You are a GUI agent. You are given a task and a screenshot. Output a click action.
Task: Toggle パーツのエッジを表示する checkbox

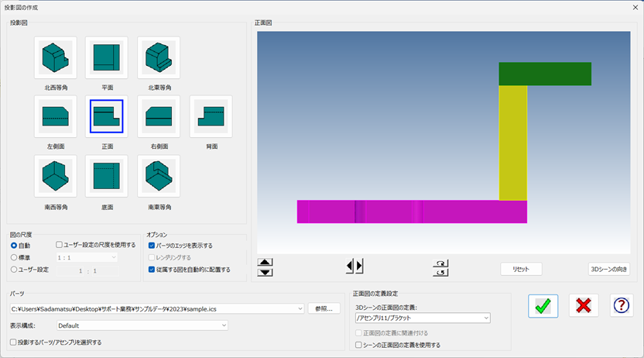pyautogui.click(x=152, y=246)
